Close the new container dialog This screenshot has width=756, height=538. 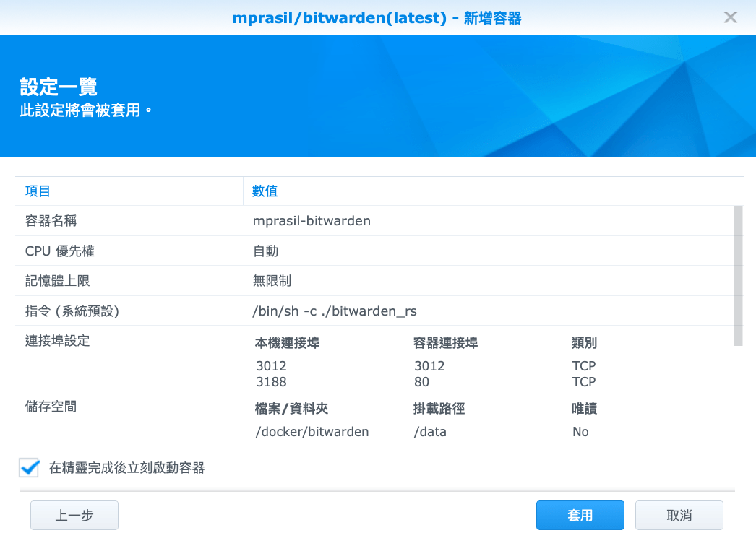731,17
